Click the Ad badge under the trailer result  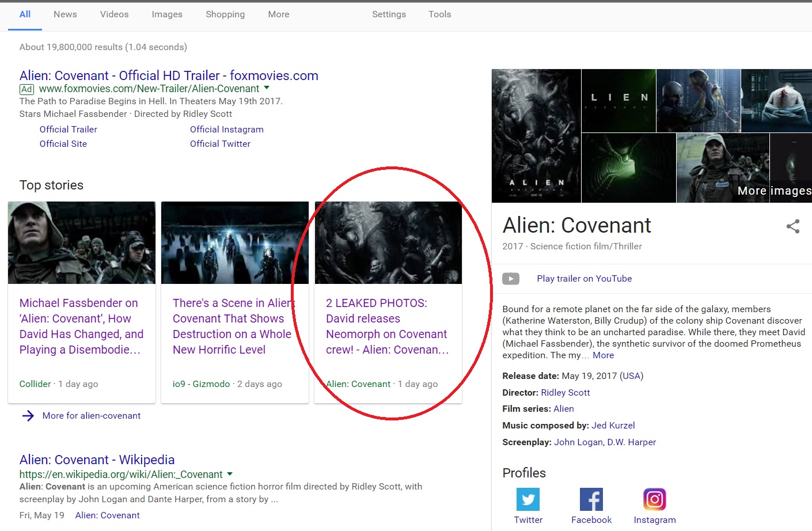tap(26, 89)
